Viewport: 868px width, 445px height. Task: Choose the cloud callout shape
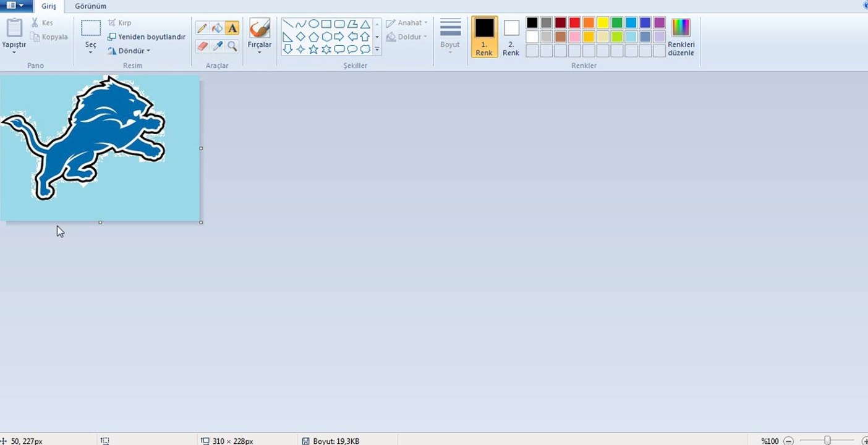365,49
